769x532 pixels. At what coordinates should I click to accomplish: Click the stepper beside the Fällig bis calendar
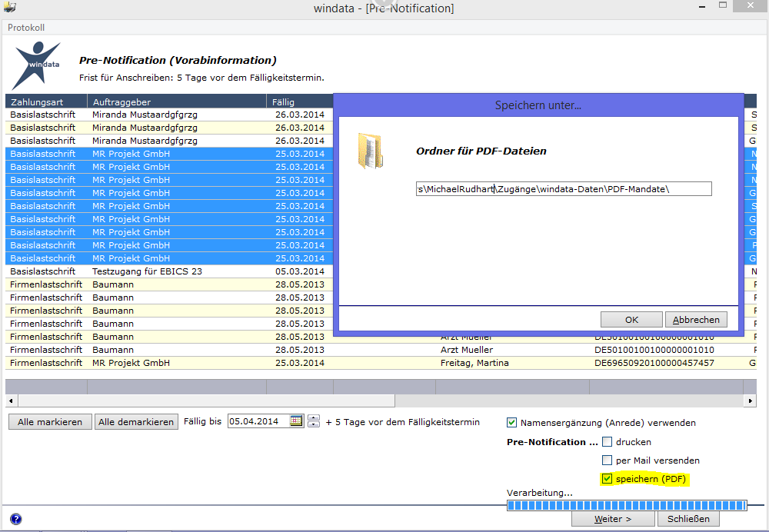coord(314,421)
